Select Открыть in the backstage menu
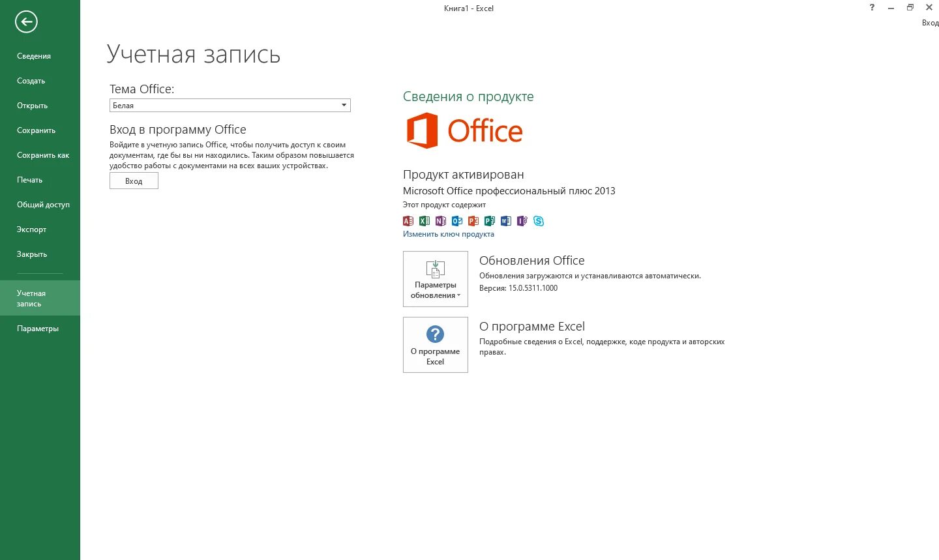Screen dimensions: 939x560 (40, 106)
